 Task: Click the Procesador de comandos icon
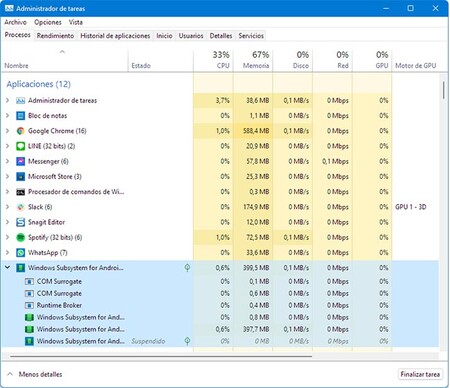(21, 192)
